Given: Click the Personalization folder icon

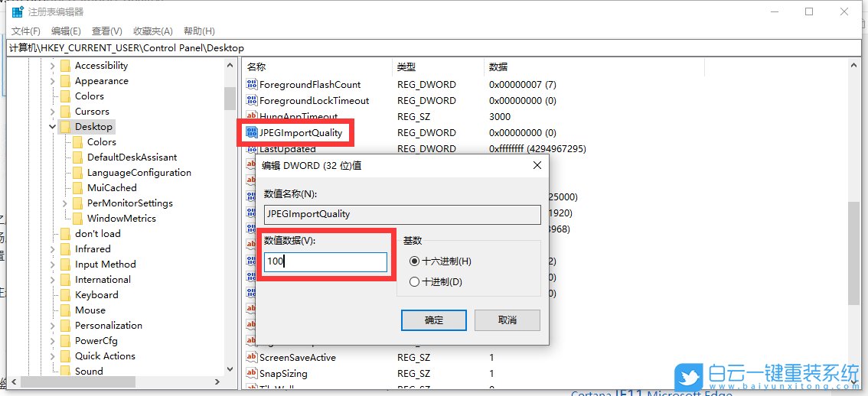Looking at the screenshot, I should [65, 325].
